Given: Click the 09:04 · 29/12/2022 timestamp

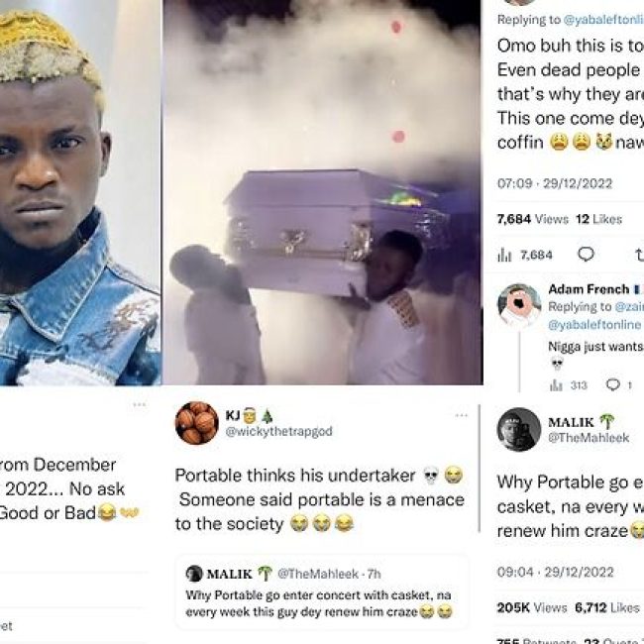Looking at the screenshot, I should (555, 572).
